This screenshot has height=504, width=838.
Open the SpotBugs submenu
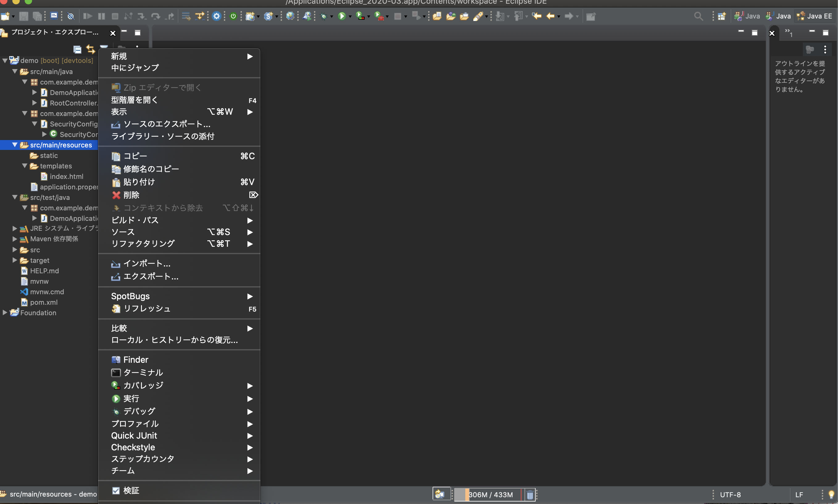pos(179,296)
